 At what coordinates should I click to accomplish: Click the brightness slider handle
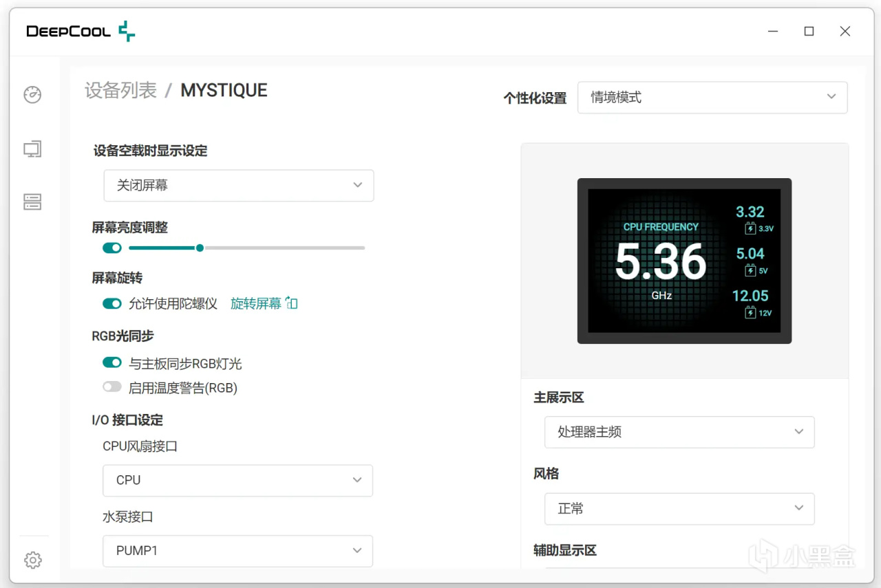tap(200, 248)
